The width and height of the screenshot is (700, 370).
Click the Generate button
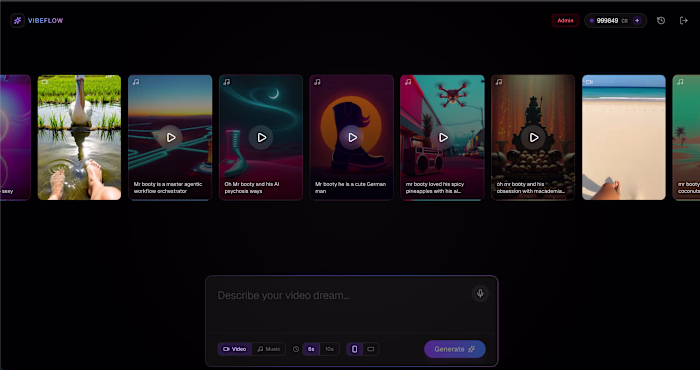click(455, 349)
